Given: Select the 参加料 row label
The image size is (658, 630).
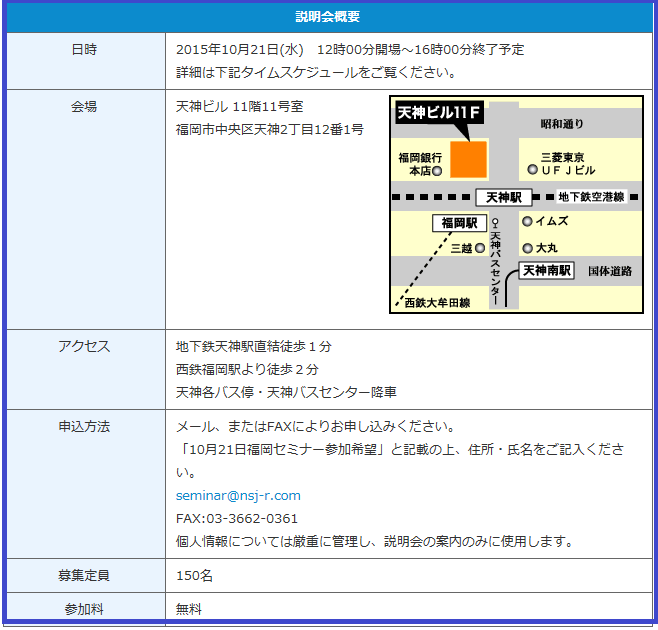Looking at the screenshot, I should click(84, 609).
